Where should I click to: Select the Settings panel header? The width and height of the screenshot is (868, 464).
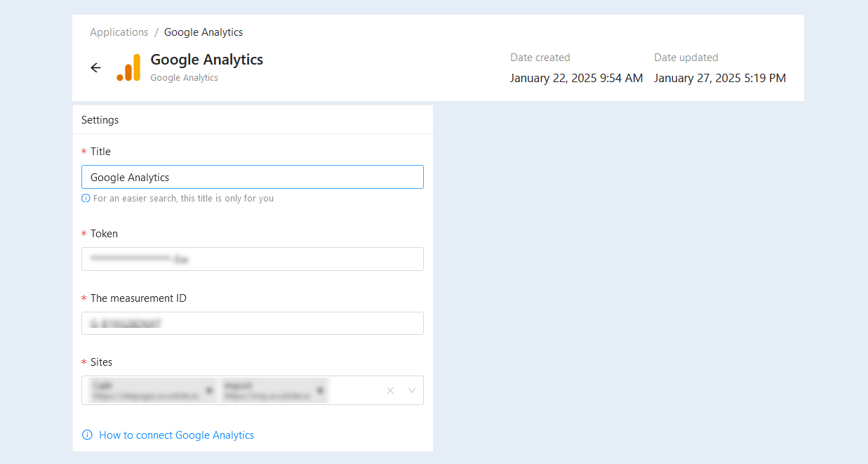253,120
